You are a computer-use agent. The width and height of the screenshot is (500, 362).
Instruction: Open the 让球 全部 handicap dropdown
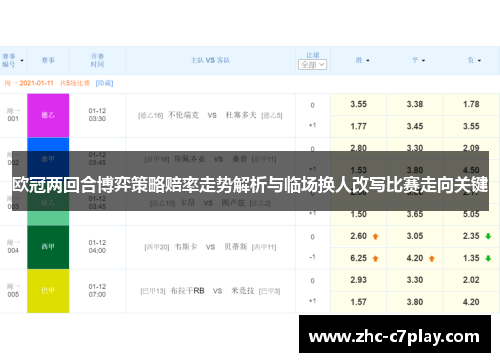click(x=312, y=65)
